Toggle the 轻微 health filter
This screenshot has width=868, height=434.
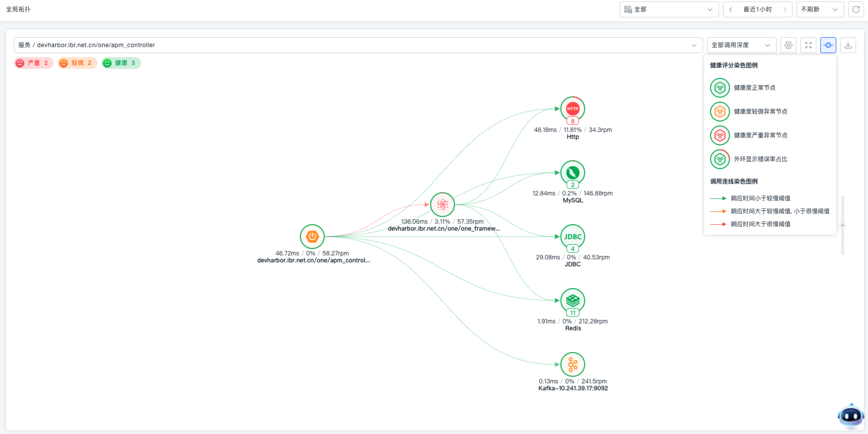click(x=77, y=63)
